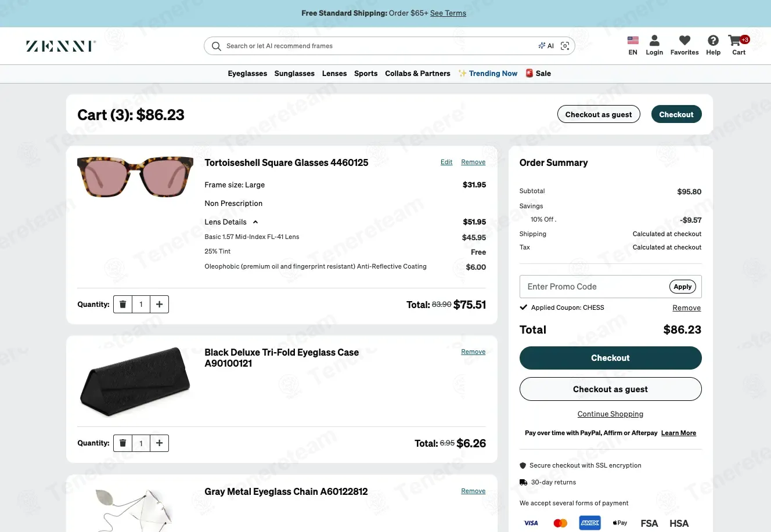Click the Tortoiseshell glasses product thumbnail
771x532 pixels.
(135, 177)
